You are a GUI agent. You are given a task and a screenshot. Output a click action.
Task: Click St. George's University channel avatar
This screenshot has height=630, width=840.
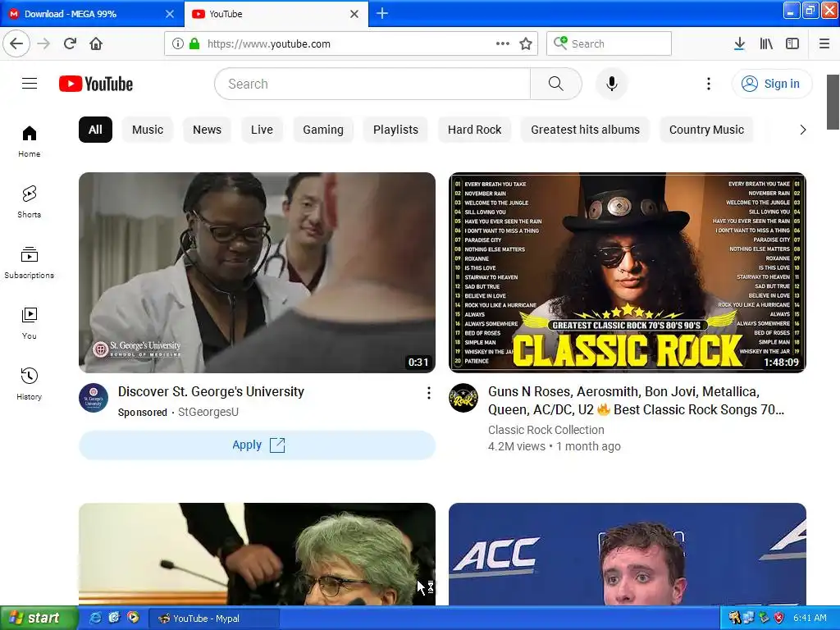point(94,398)
